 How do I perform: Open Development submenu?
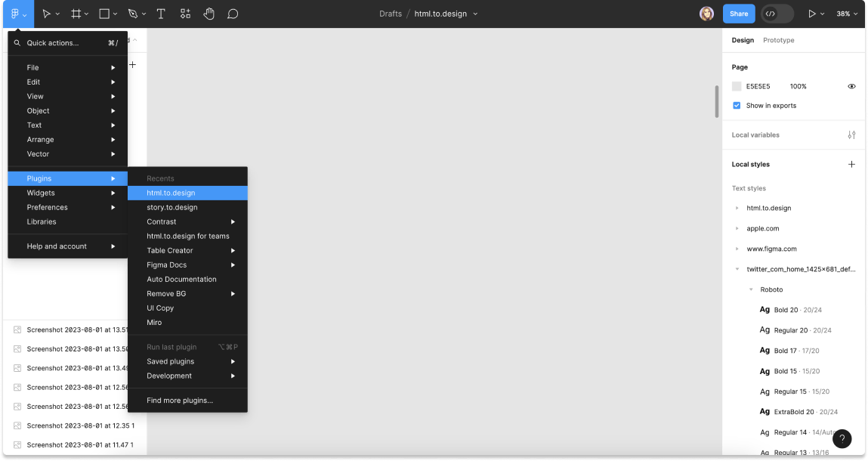pyautogui.click(x=187, y=376)
